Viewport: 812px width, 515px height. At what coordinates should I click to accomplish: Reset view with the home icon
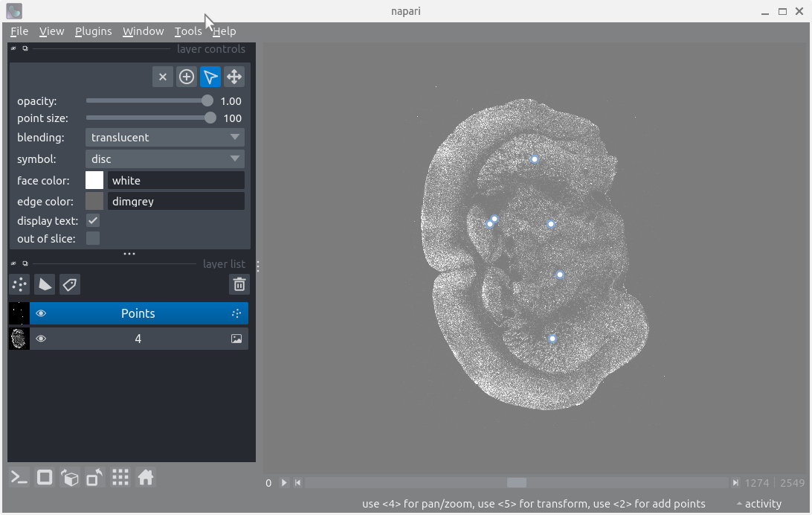(146, 478)
